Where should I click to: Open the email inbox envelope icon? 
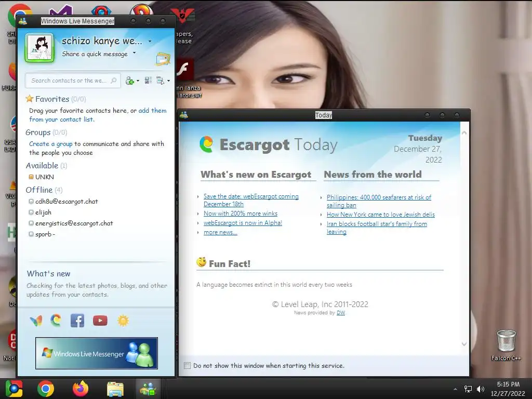click(163, 59)
